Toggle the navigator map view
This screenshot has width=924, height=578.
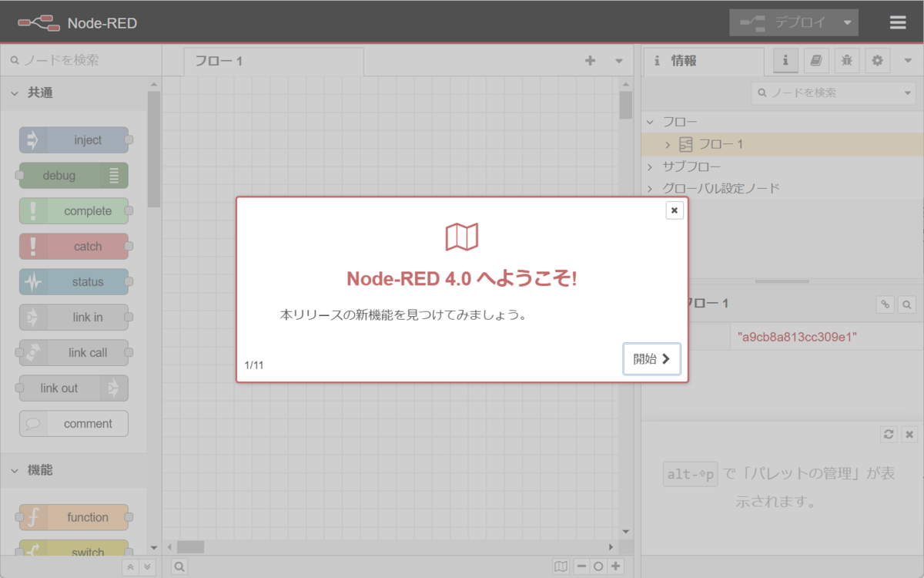[561, 567]
